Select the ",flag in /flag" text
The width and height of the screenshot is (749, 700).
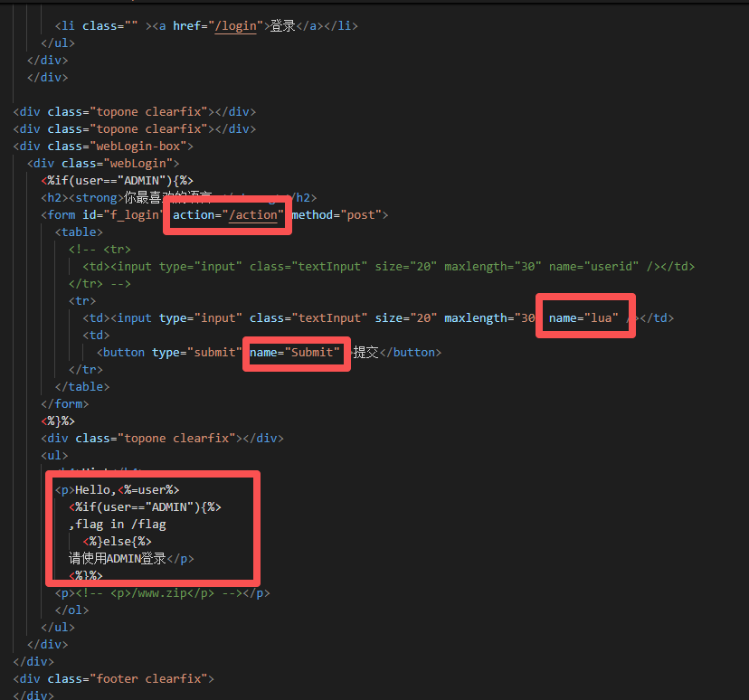118,525
